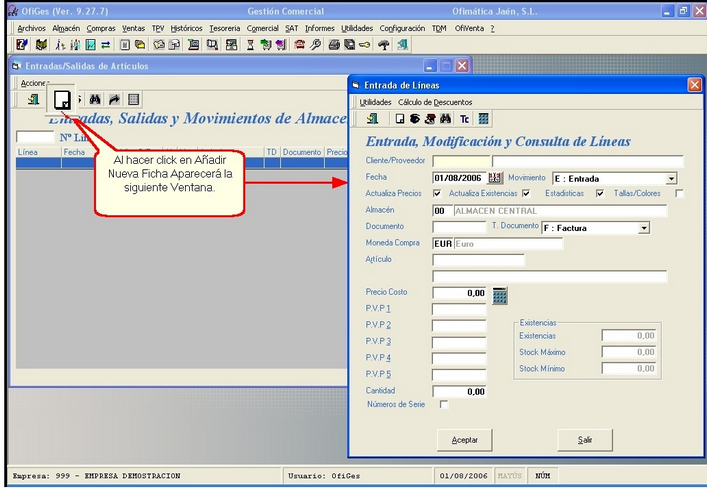Screen dimensions: 707x488
Task: Click the computer terminal icon in main toolbar
Action: point(193,45)
